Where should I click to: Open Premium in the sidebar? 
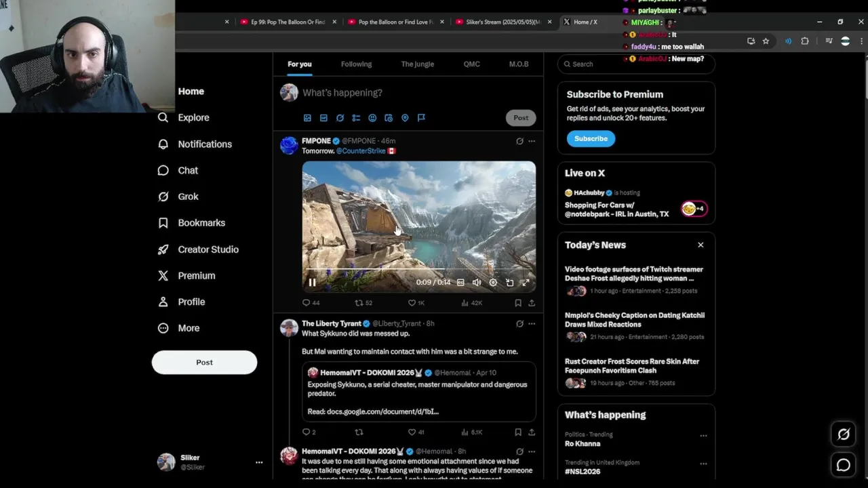[x=186, y=275]
